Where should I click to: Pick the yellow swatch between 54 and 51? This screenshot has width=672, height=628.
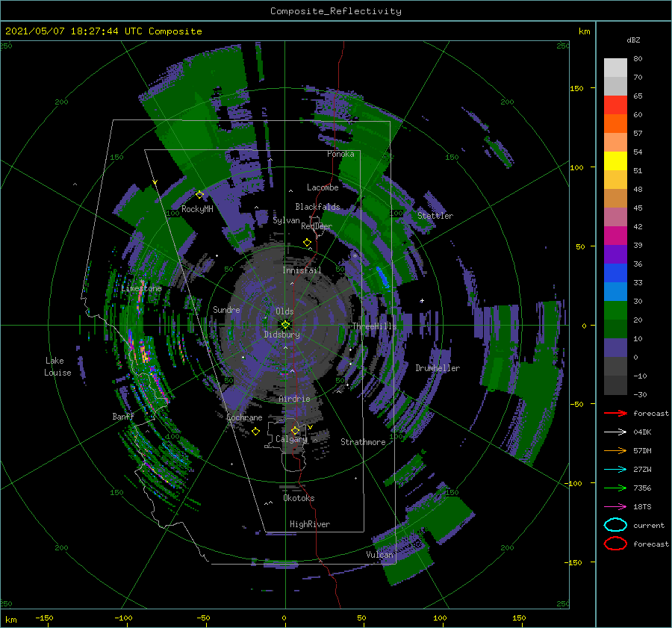pos(615,161)
